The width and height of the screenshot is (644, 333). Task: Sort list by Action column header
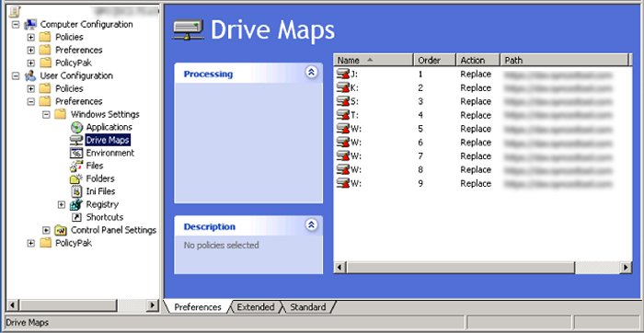[x=478, y=61]
